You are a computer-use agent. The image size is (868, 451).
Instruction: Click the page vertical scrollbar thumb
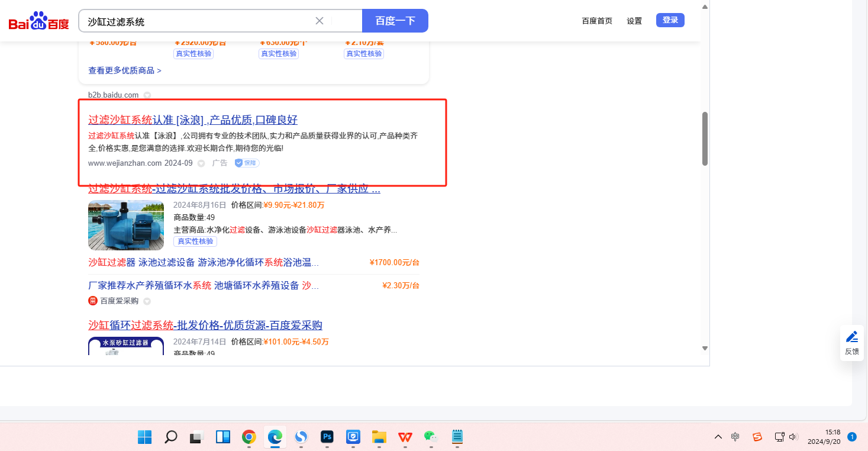click(705, 138)
